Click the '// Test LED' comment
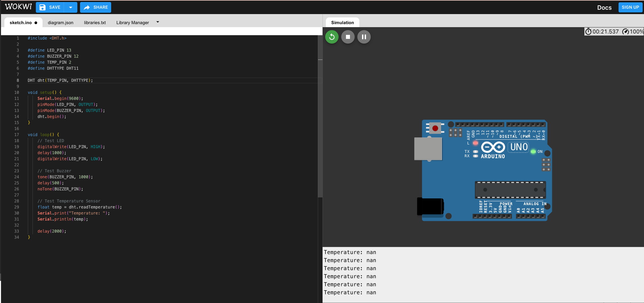Viewport: 644px width, 303px height. coord(51,141)
